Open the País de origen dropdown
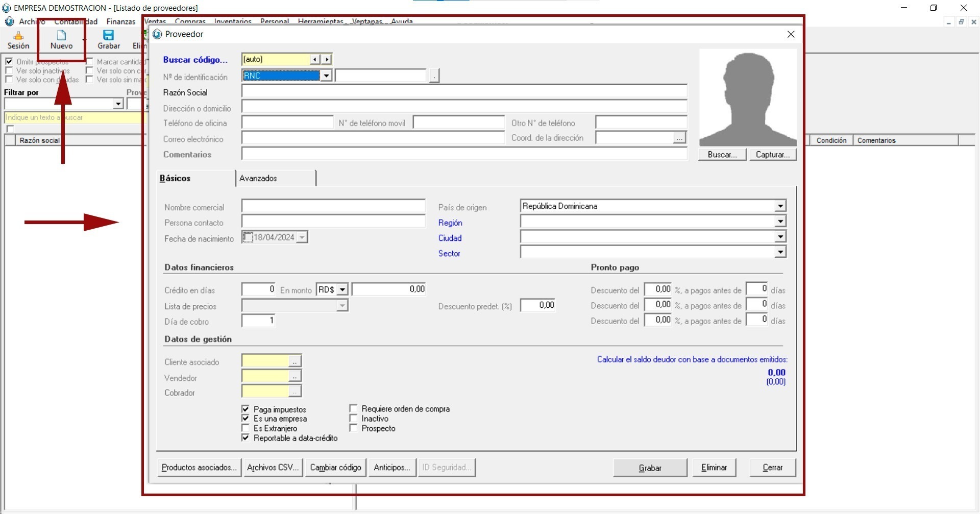980x514 pixels. tap(780, 206)
